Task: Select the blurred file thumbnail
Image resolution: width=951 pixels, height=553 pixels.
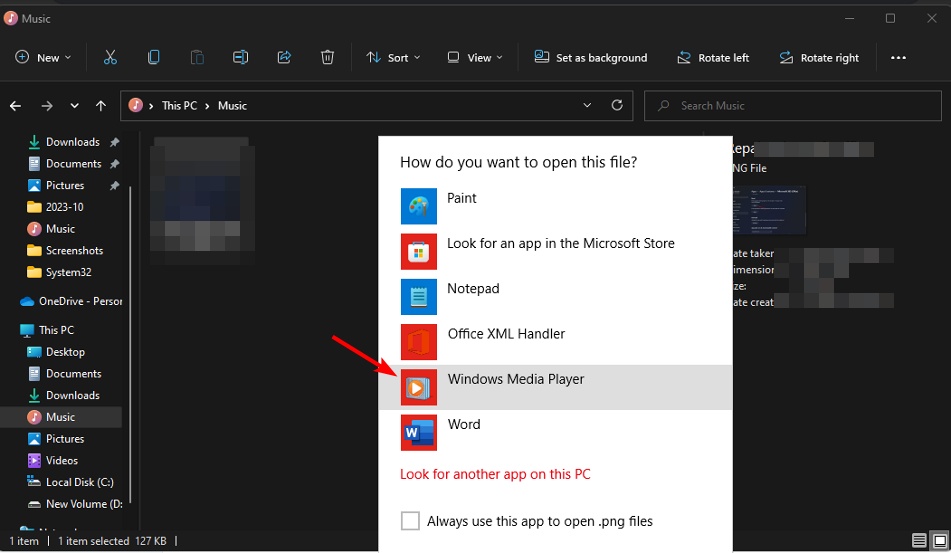Action: pos(202,200)
